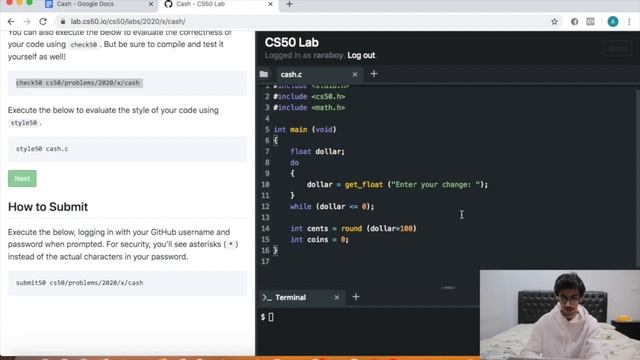This screenshot has height=360, width=640.
Task: Close the cash.c editor tab
Action: click(x=355, y=74)
